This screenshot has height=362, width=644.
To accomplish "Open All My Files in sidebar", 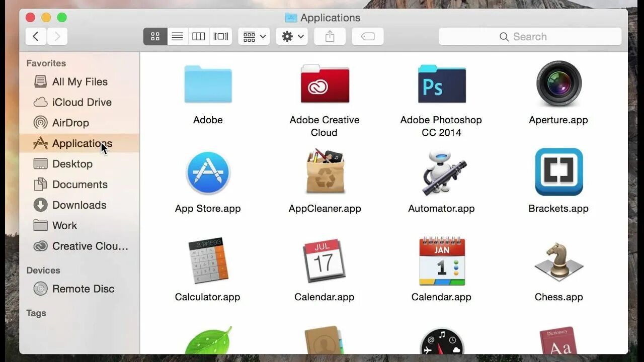I will coord(79,81).
